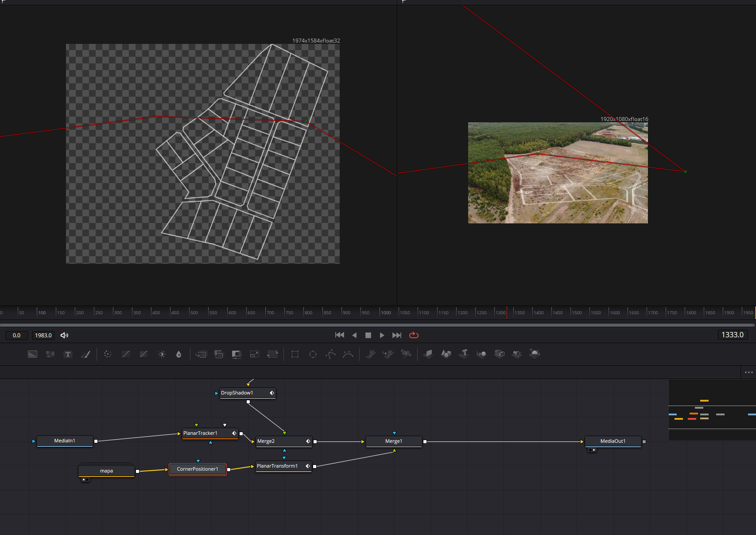
Task: Add a Channel Booleans node
Action: click(x=219, y=354)
